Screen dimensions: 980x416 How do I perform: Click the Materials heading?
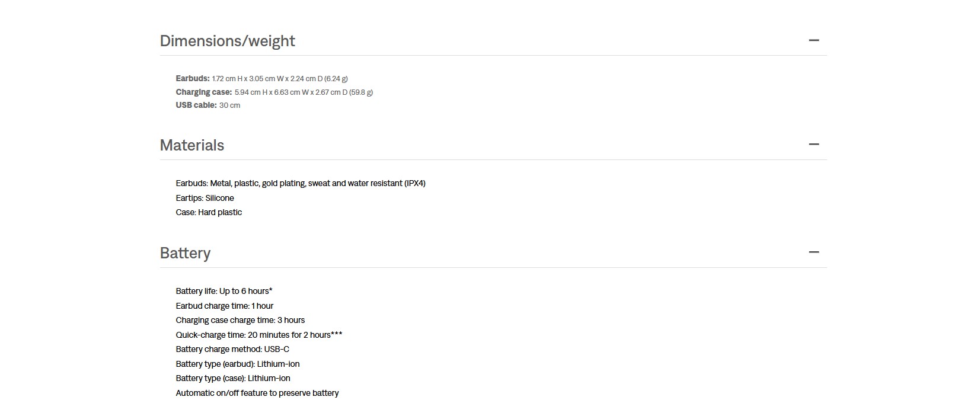point(191,145)
